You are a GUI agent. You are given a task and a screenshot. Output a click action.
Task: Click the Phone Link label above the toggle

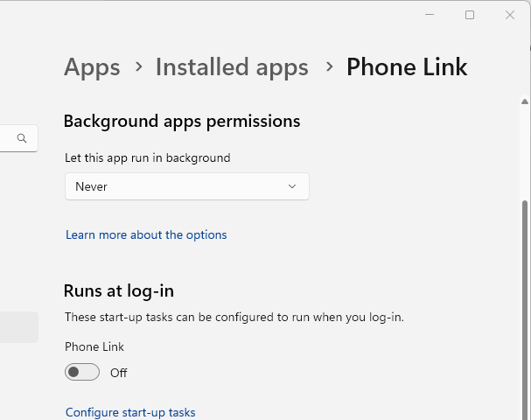click(94, 346)
